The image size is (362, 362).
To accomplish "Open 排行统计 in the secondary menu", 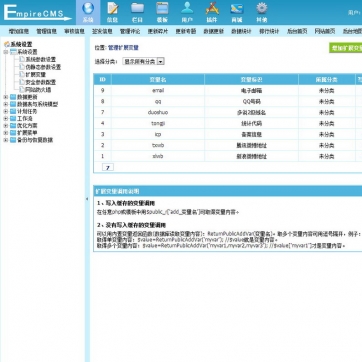I will 269,32.
